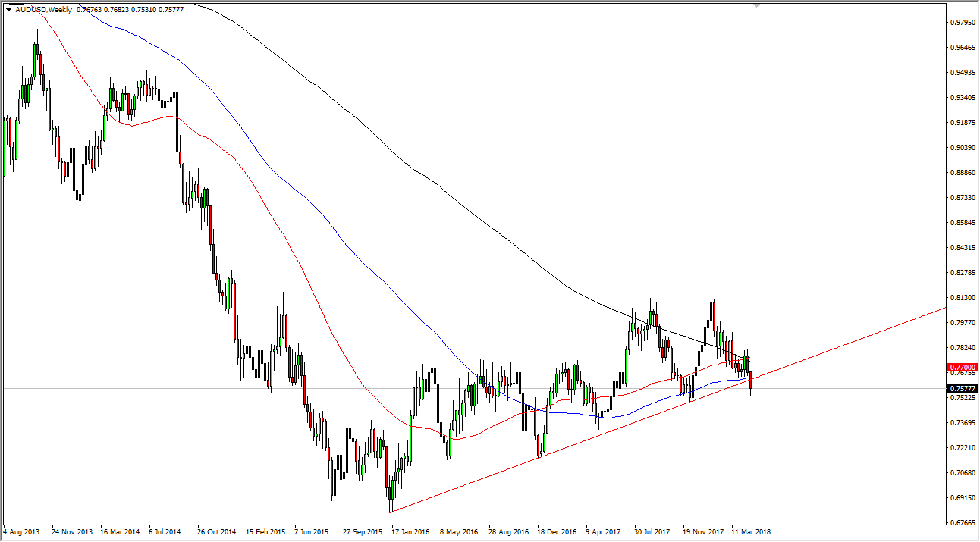Click the 0.85845 price axis label
Viewport: 980px width, 542px height.
click(961, 223)
